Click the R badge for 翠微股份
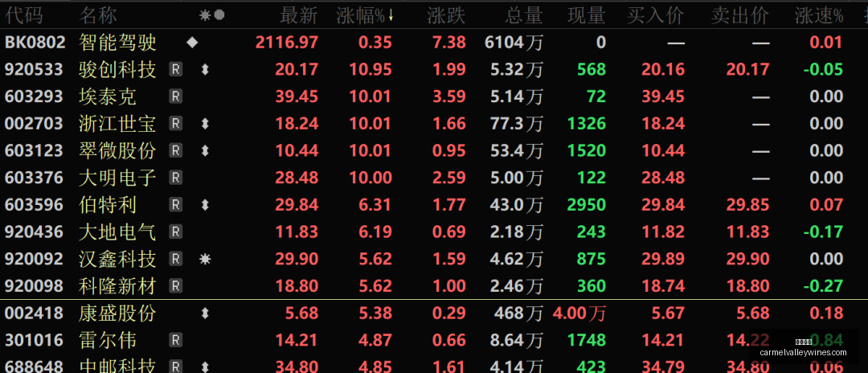The image size is (868, 373). pos(175,150)
